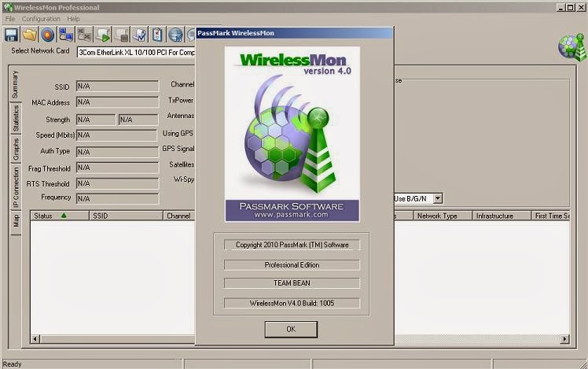Click the Auth Type N/A field

click(x=117, y=152)
